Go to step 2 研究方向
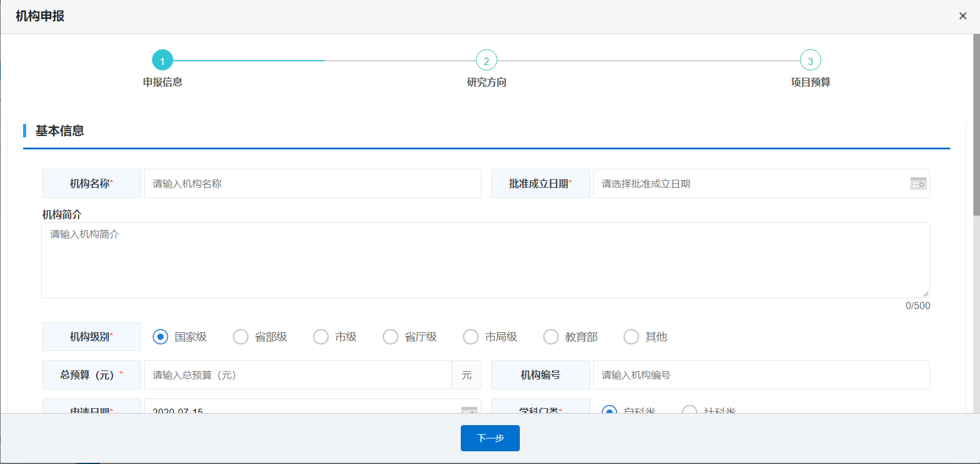980x464 pixels. [x=486, y=61]
